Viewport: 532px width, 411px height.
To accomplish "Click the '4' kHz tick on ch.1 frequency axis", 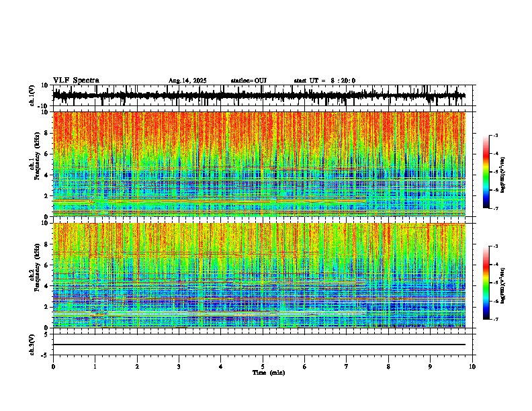I will (x=46, y=175).
